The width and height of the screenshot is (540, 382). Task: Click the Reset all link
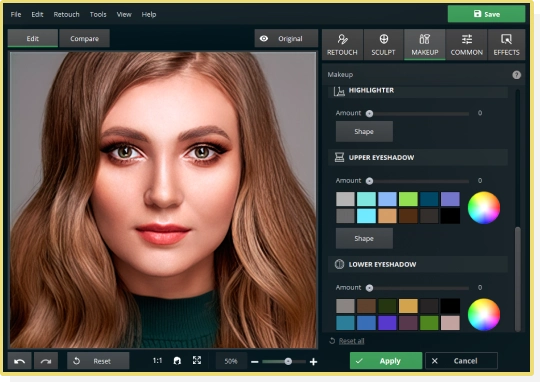(351, 341)
